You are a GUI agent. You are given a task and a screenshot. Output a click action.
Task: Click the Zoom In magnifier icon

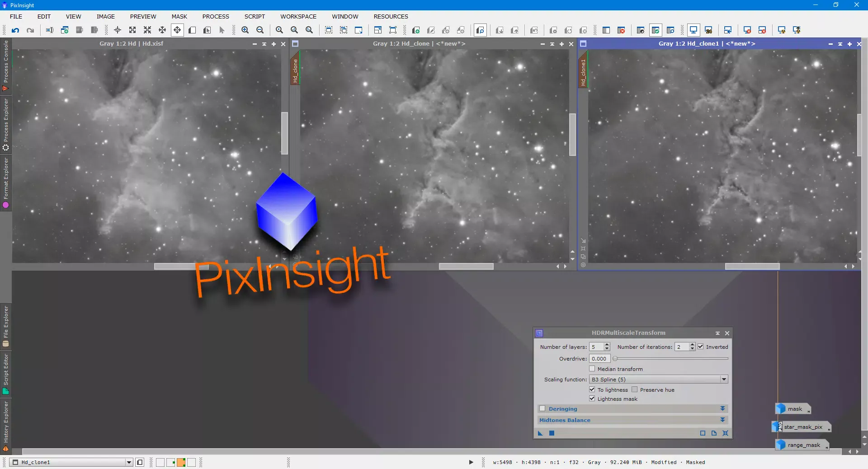pos(245,30)
